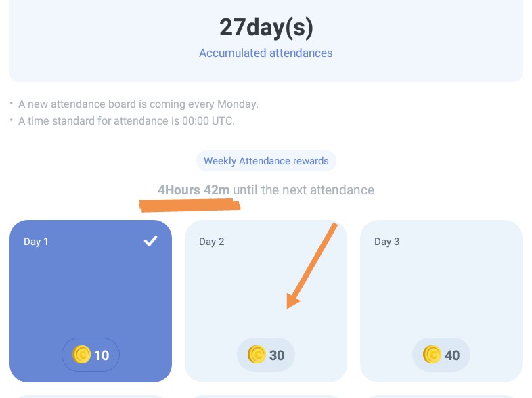This screenshot has height=398, width=532.
Task: Tap the 30 reward amount number
Action: 277,355
